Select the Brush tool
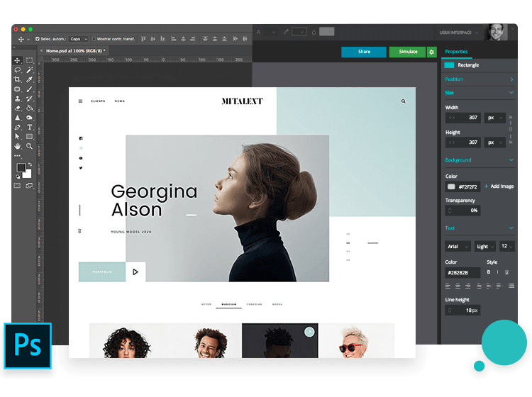 click(30, 89)
